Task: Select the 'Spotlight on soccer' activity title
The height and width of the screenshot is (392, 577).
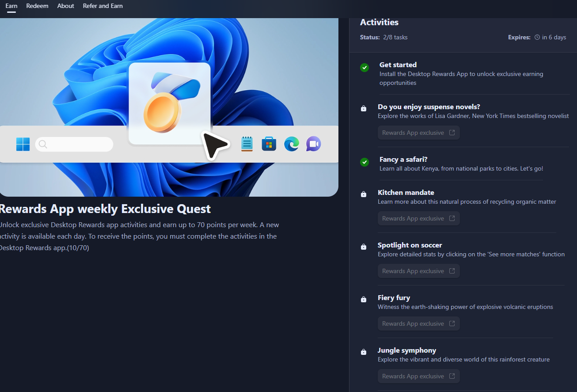Action: (410, 245)
